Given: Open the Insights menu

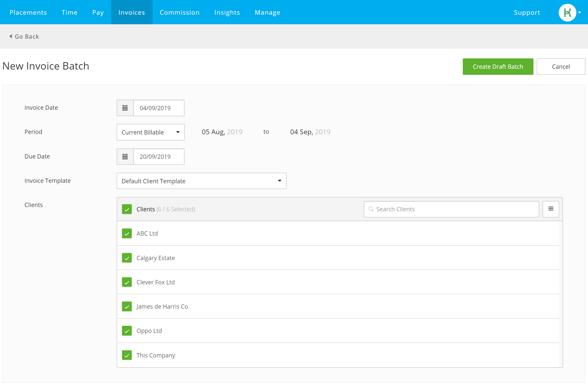Looking at the screenshot, I should [227, 12].
